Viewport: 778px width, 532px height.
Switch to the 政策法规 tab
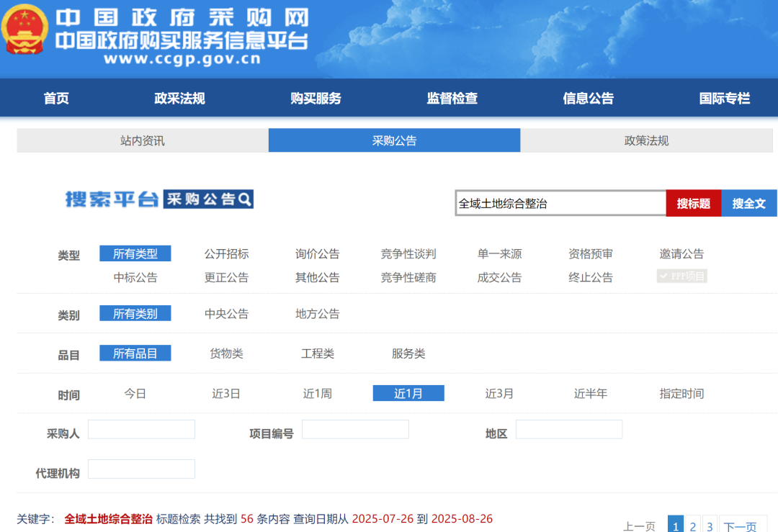click(x=647, y=140)
